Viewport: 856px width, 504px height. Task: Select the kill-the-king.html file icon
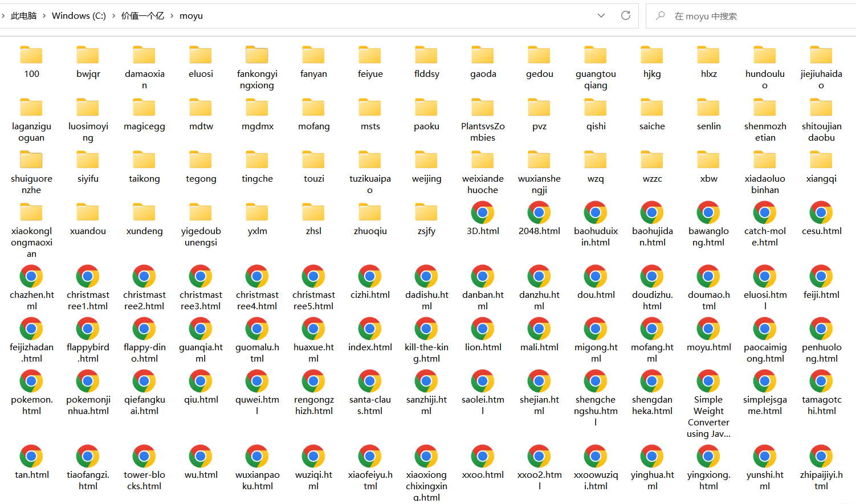click(426, 329)
